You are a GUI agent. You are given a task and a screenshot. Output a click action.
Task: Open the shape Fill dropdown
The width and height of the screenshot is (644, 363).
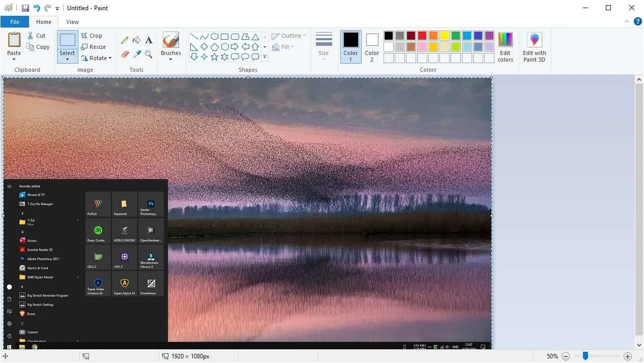[x=283, y=47]
